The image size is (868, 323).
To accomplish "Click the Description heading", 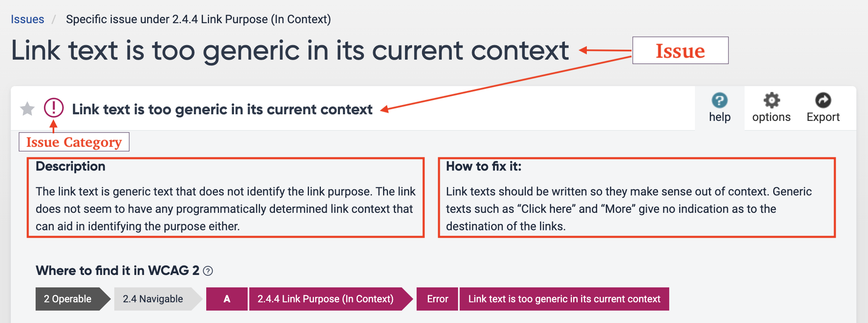I will pos(70,166).
